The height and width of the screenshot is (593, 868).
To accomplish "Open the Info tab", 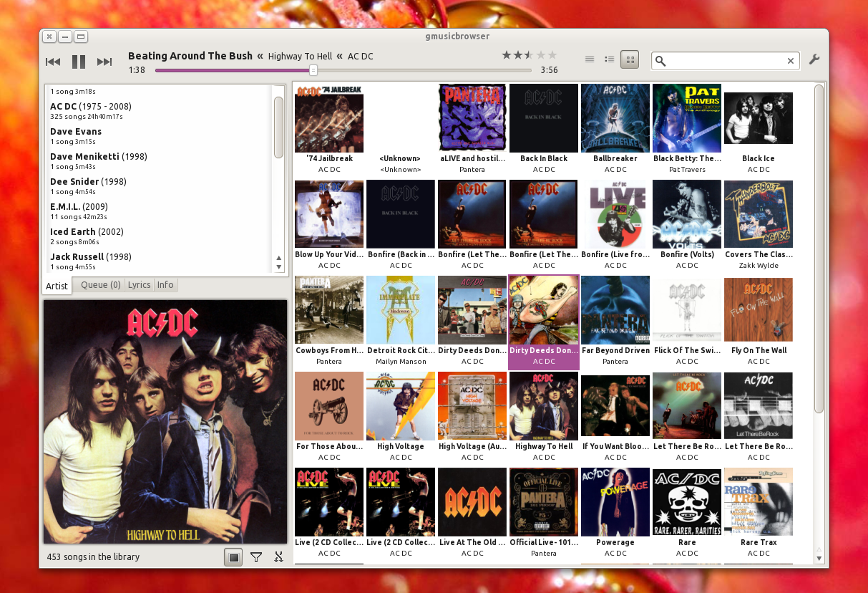I will click(165, 285).
